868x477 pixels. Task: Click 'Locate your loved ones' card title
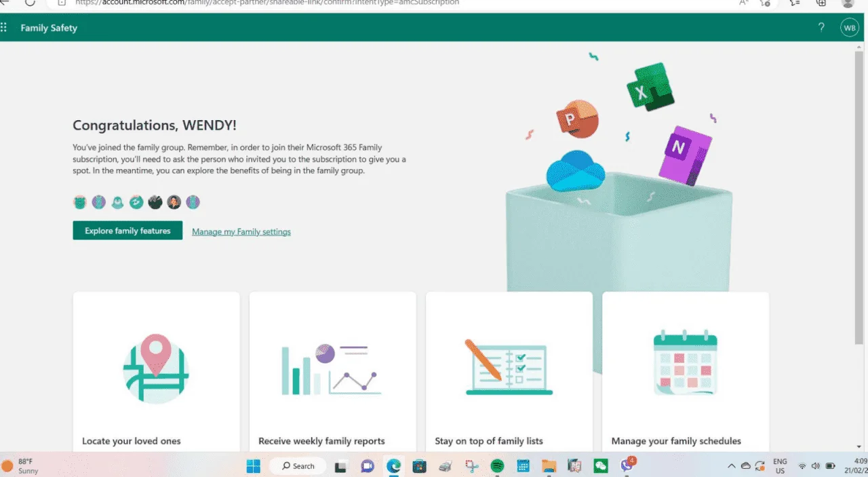pos(132,441)
